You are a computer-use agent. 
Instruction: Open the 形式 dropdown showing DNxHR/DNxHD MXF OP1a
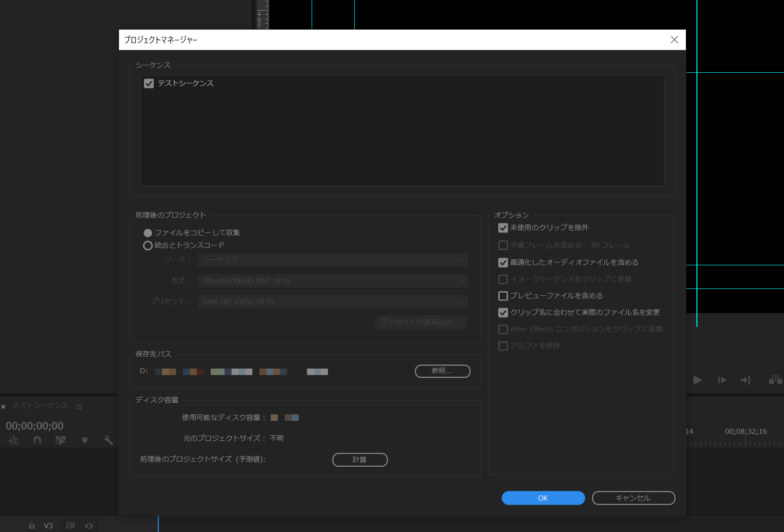tap(332, 281)
